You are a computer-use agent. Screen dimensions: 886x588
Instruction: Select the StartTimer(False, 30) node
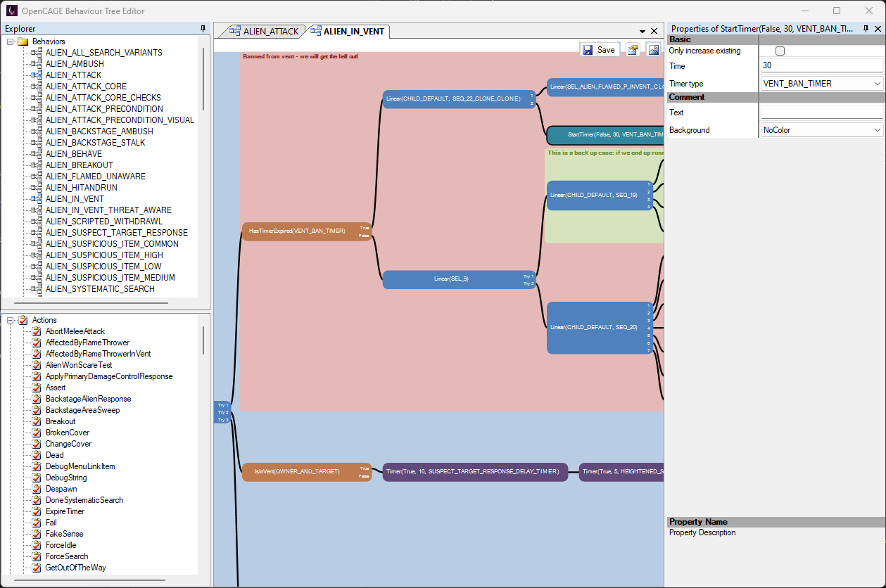(606, 134)
